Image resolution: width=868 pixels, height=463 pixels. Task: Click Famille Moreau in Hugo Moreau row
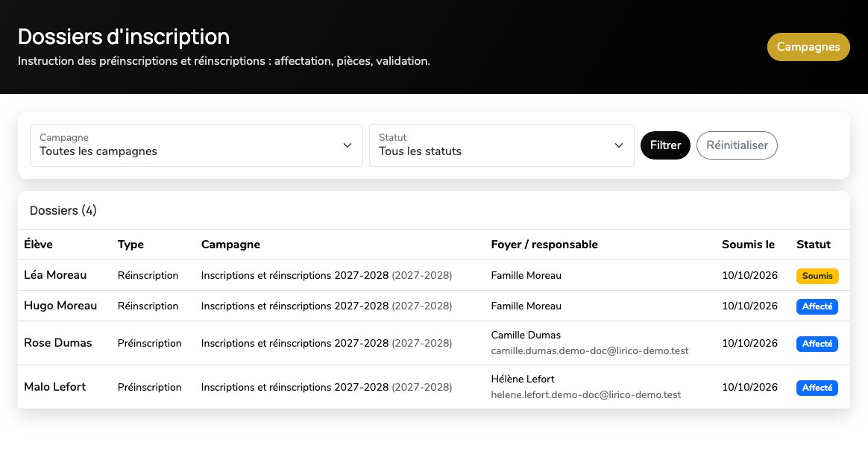[x=526, y=306]
